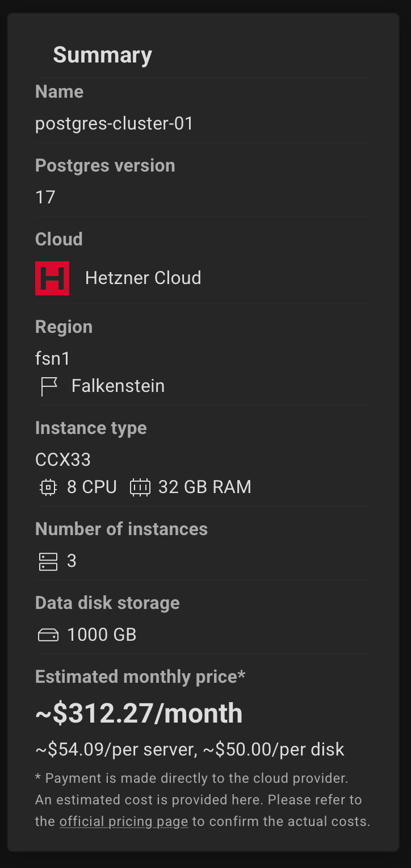Click the ~$312.27/month price total
Image resolution: width=411 pixels, height=868 pixels.
point(139,713)
